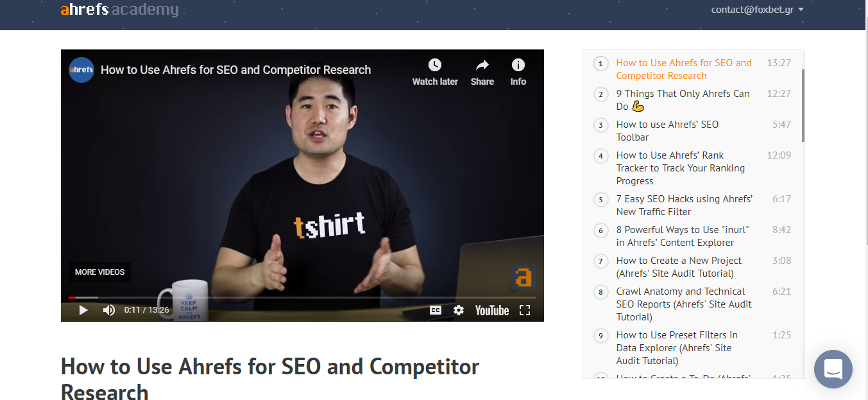Screen dimensions: 868x400
Task: Select lesson 'How to Use Ahrefs for SEO and Competitor Research'
Action: click(684, 69)
